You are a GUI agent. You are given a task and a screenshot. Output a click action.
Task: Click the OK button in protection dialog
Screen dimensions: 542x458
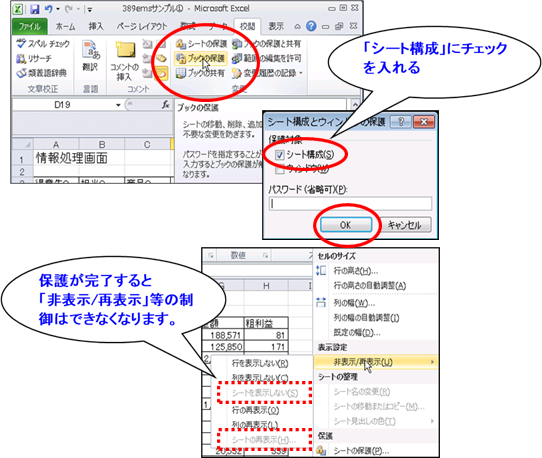click(346, 225)
